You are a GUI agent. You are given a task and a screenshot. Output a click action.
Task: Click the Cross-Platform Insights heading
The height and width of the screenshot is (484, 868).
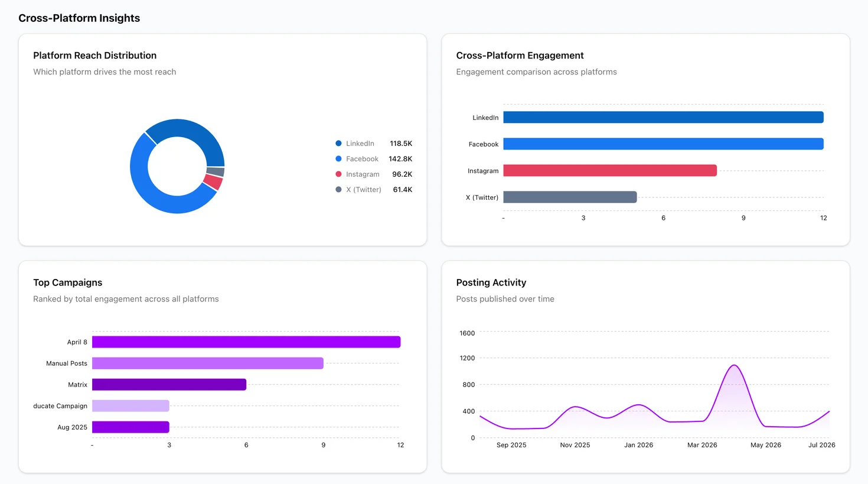(79, 18)
